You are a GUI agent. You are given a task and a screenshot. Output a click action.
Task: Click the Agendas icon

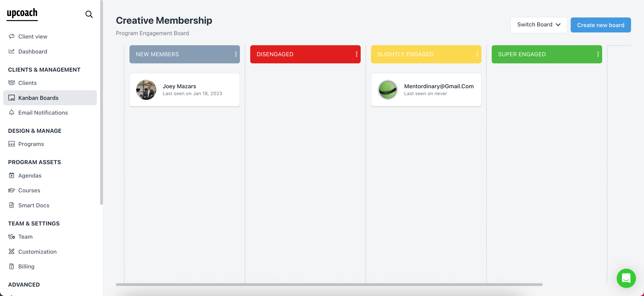12,175
